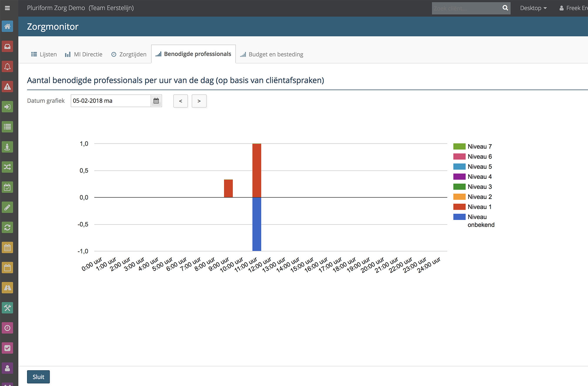This screenshot has height=386, width=588.
Task: Click the magnifier search icon
Action: 505,8
